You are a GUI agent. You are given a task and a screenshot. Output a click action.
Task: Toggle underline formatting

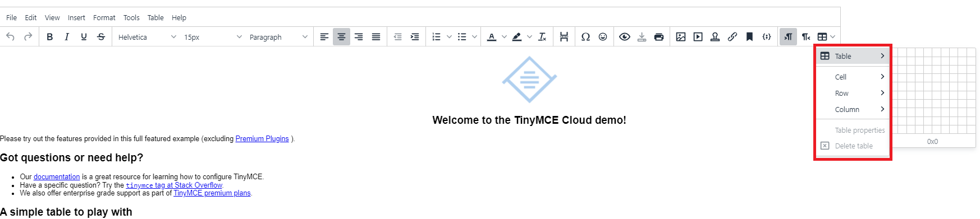point(84,37)
